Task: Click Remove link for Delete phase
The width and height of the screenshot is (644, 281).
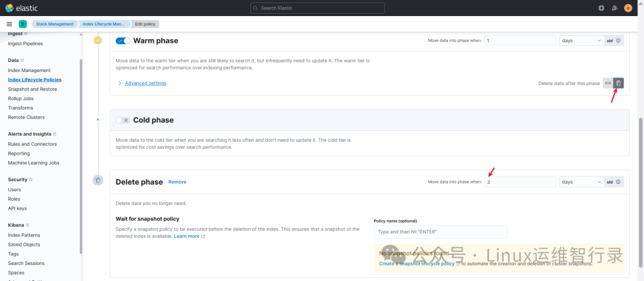Action: (177, 182)
